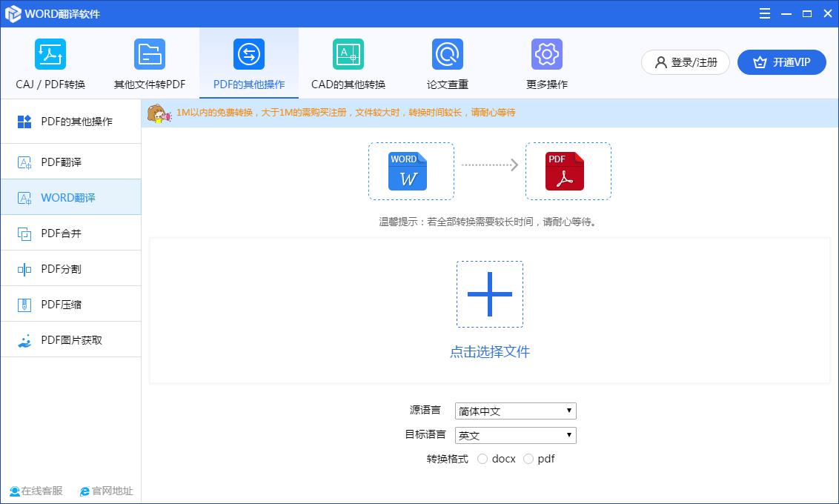Open the 源语言 source language dropdown

pos(515,411)
